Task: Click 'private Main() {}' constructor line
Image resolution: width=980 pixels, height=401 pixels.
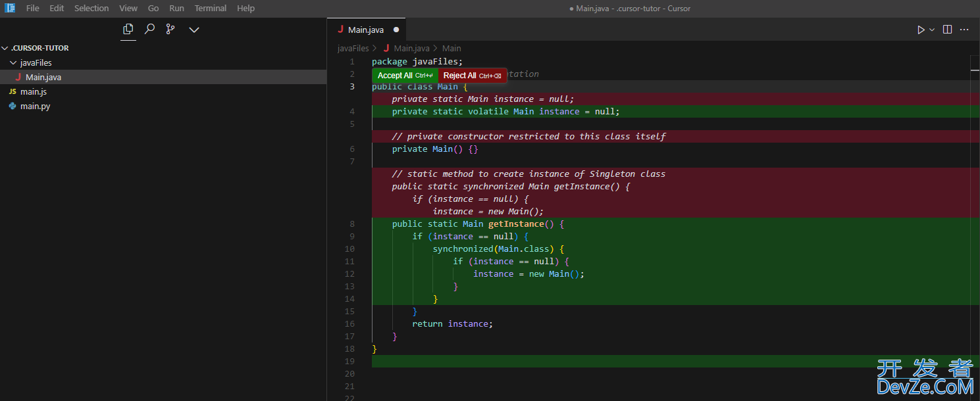Action: coord(435,149)
